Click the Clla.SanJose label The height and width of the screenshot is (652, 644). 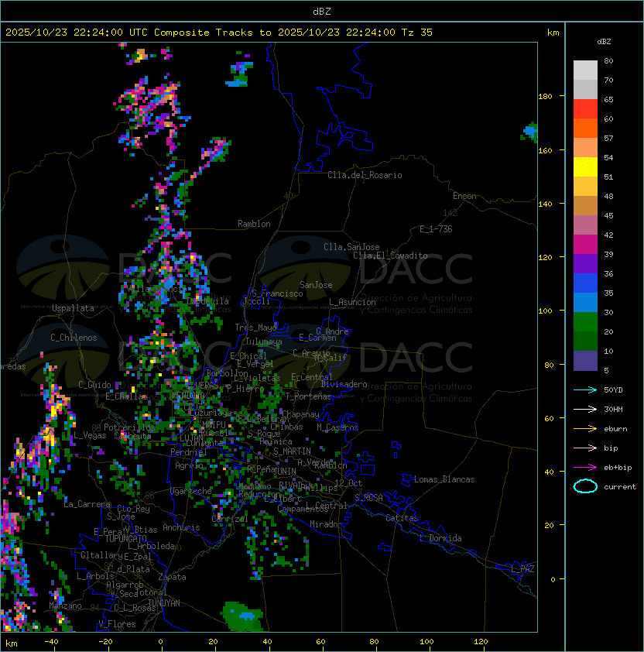tap(351, 247)
